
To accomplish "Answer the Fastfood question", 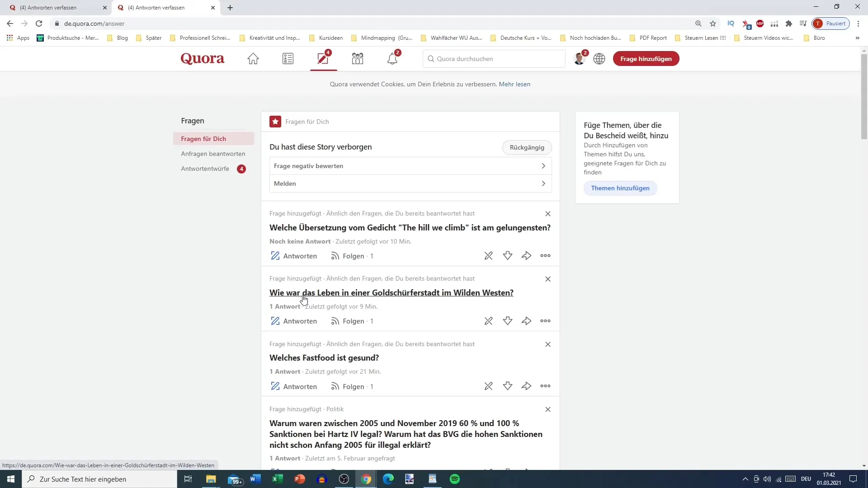I will [294, 386].
